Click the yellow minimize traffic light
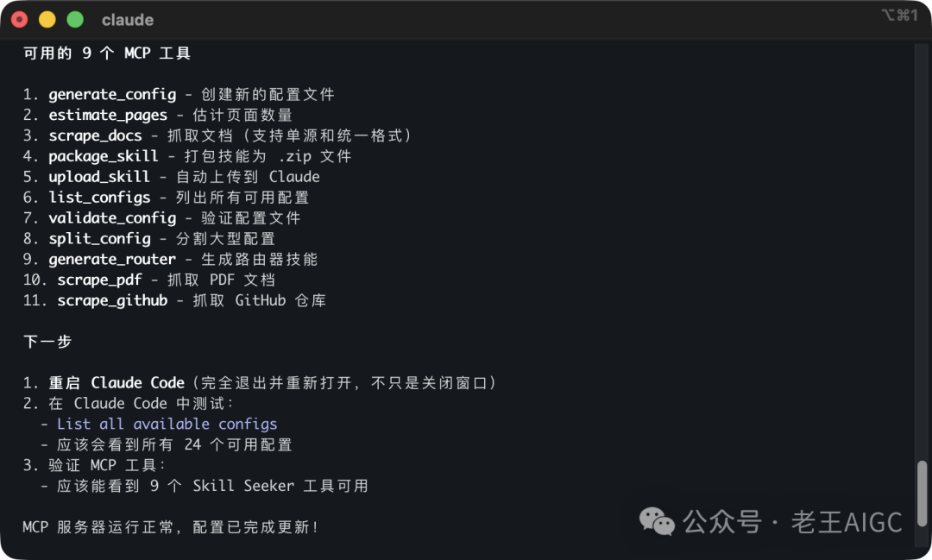This screenshot has width=932, height=560. 47,18
